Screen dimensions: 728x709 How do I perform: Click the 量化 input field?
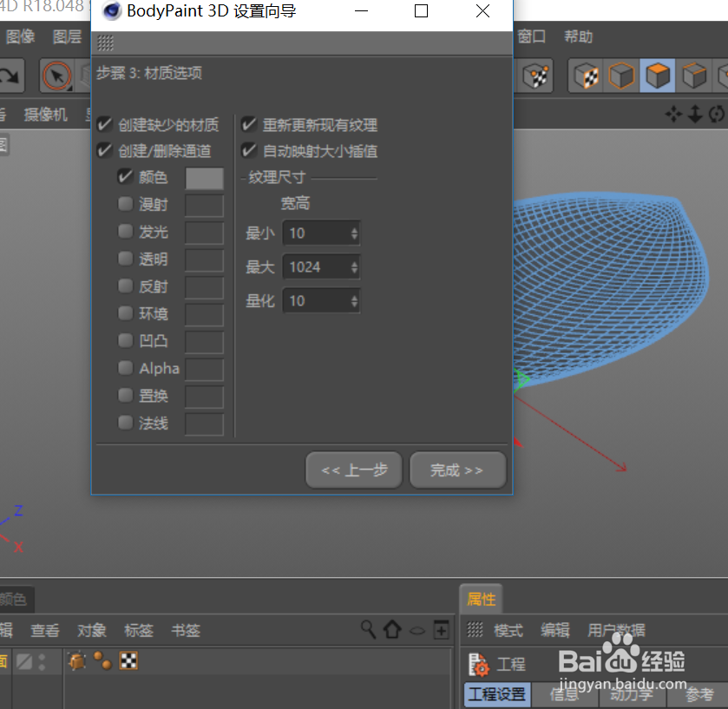pyautogui.click(x=321, y=301)
